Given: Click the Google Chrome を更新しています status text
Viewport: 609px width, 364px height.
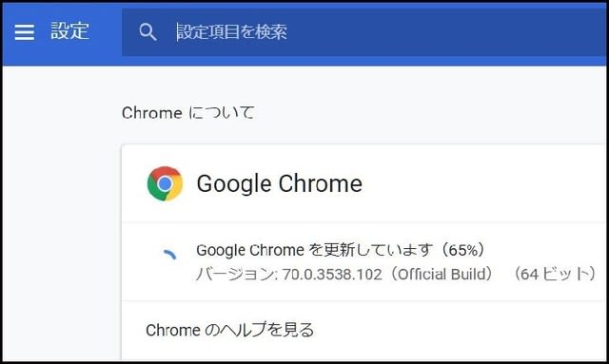Looking at the screenshot, I should point(315,250).
